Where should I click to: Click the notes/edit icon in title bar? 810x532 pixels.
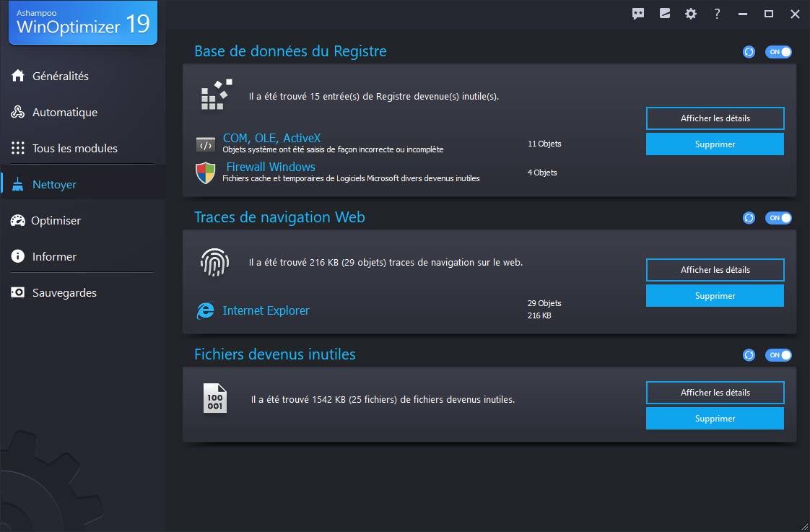click(665, 14)
